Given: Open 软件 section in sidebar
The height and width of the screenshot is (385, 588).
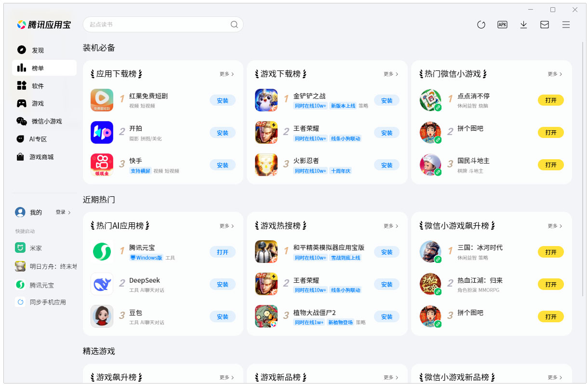Looking at the screenshot, I should (x=44, y=86).
